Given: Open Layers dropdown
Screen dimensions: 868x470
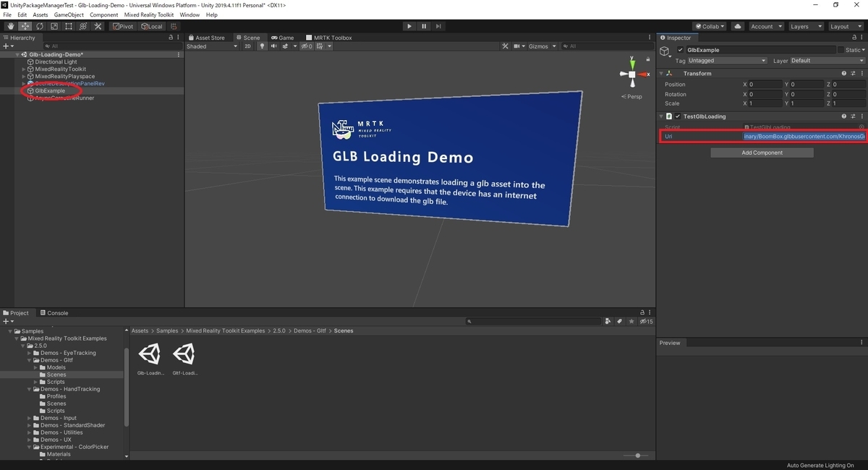Looking at the screenshot, I should click(806, 27).
